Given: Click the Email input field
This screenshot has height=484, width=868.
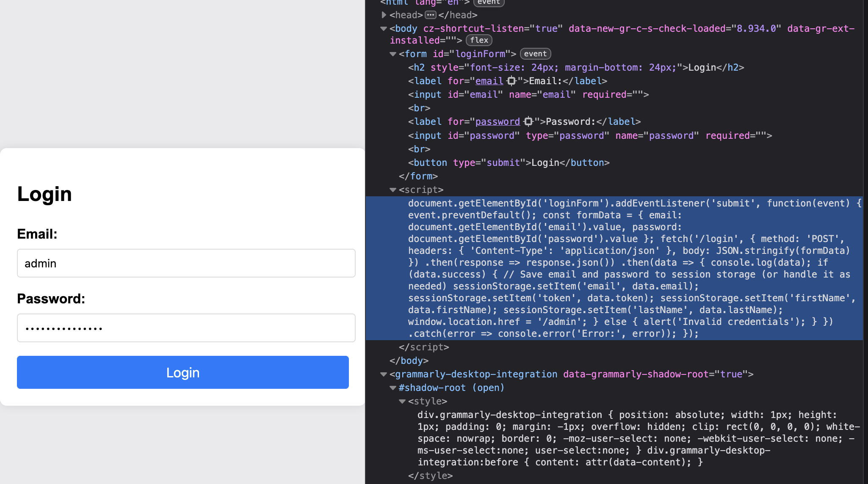Looking at the screenshot, I should point(186,263).
